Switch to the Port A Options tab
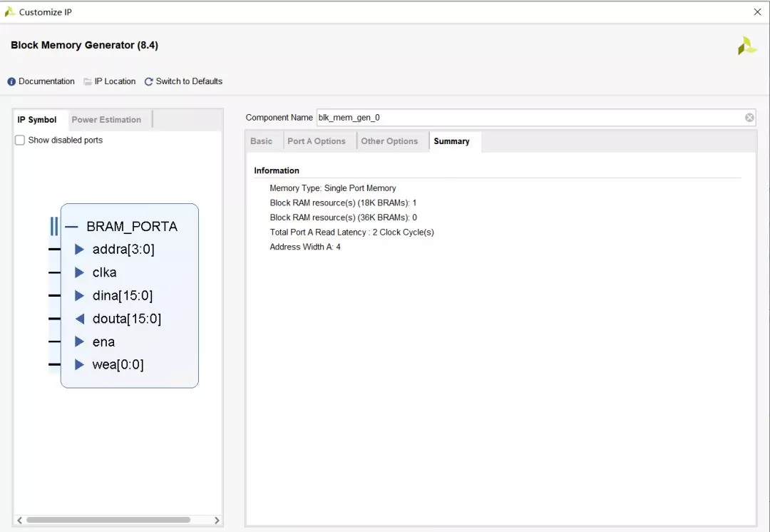Image resolution: width=770 pixels, height=532 pixels. (318, 141)
